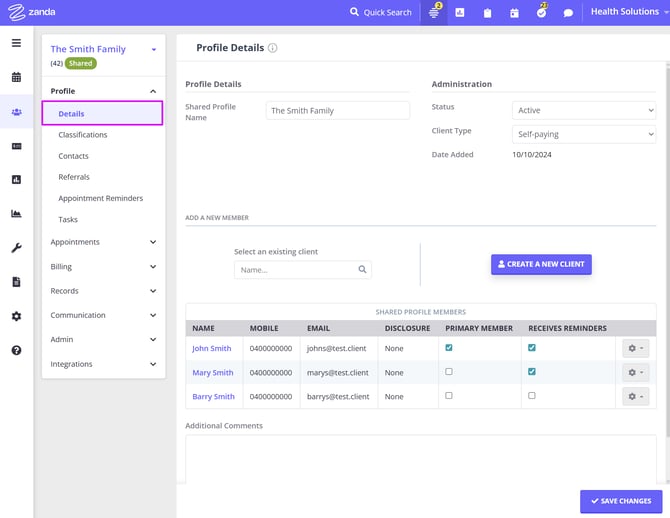
Task: Enable Receives Reminders for Barry Smith
Action: [532, 396]
